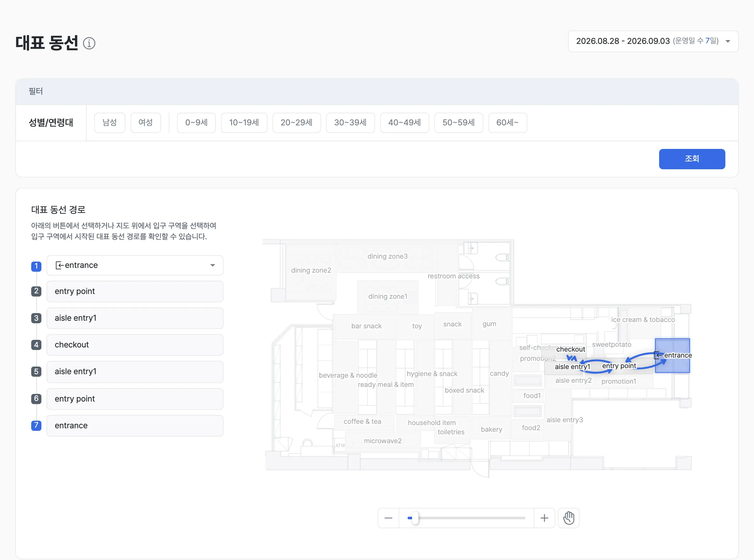Click the entrance icon on the map
This screenshot has width=754, height=560.
coord(657,355)
